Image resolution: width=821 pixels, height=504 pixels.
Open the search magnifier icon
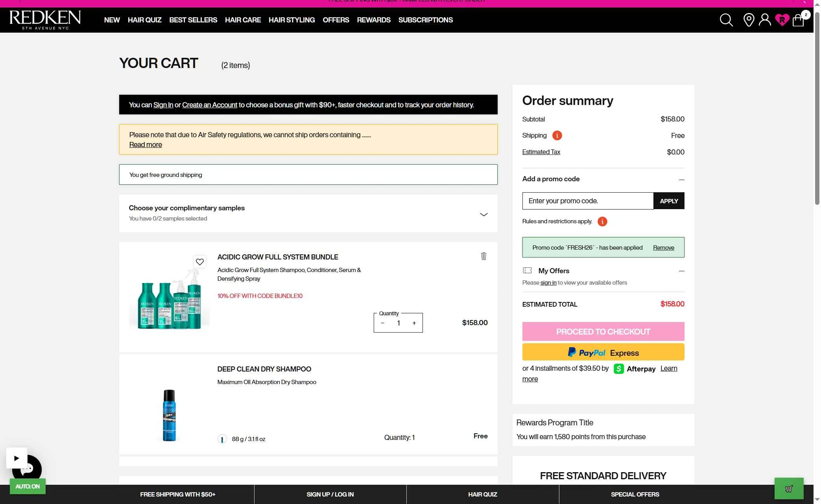click(726, 20)
